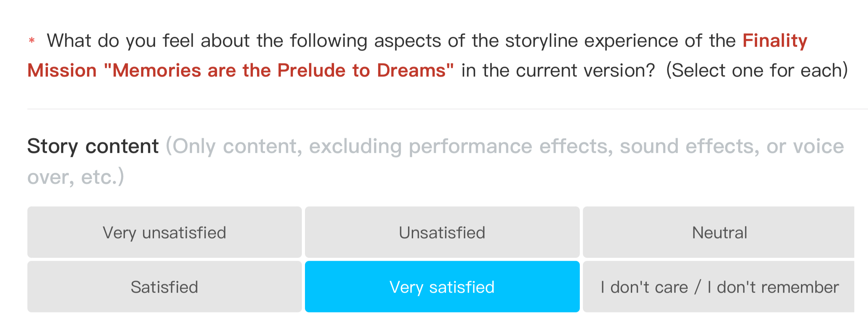Choose "Unsatisfied" for Story content
Viewport: 868px width, 322px height.
pos(442,232)
